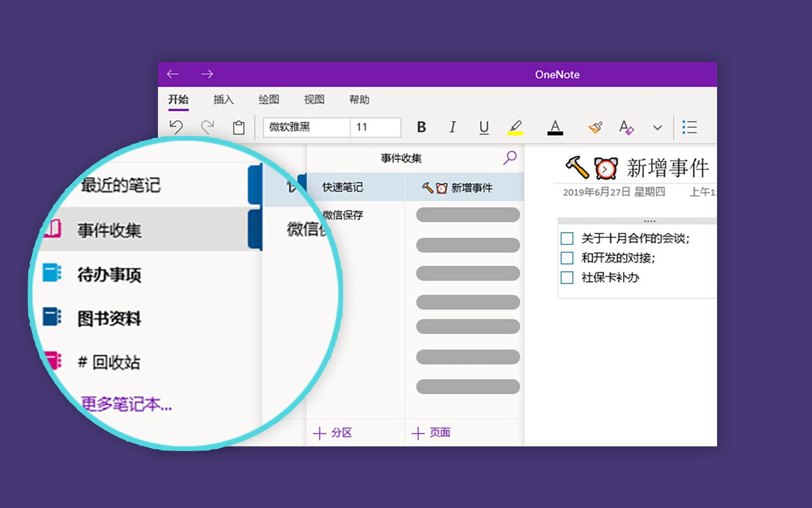Switch to the 视图 tab
Image resolution: width=812 pixels, height=508 pixels.
(x=314, y=100)
